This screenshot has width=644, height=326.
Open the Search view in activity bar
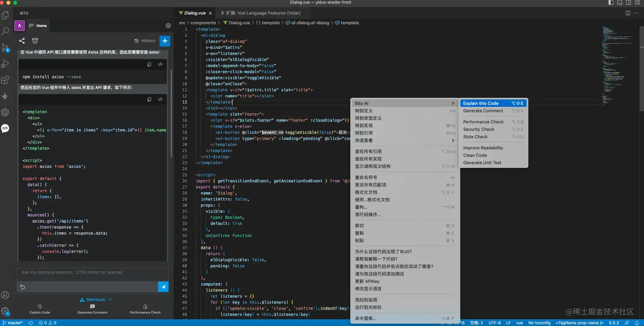(6, 32)
